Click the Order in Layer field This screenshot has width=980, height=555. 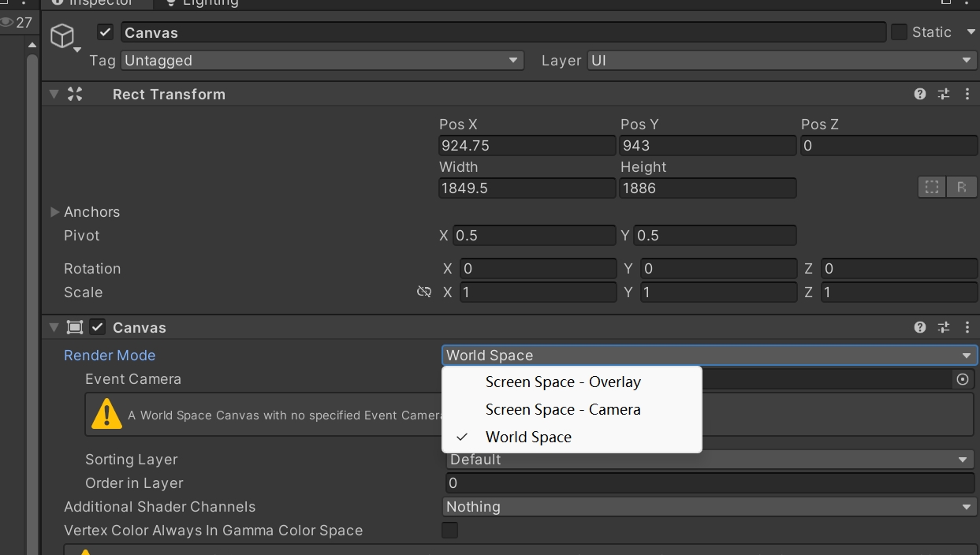click(x=710, y=483)
